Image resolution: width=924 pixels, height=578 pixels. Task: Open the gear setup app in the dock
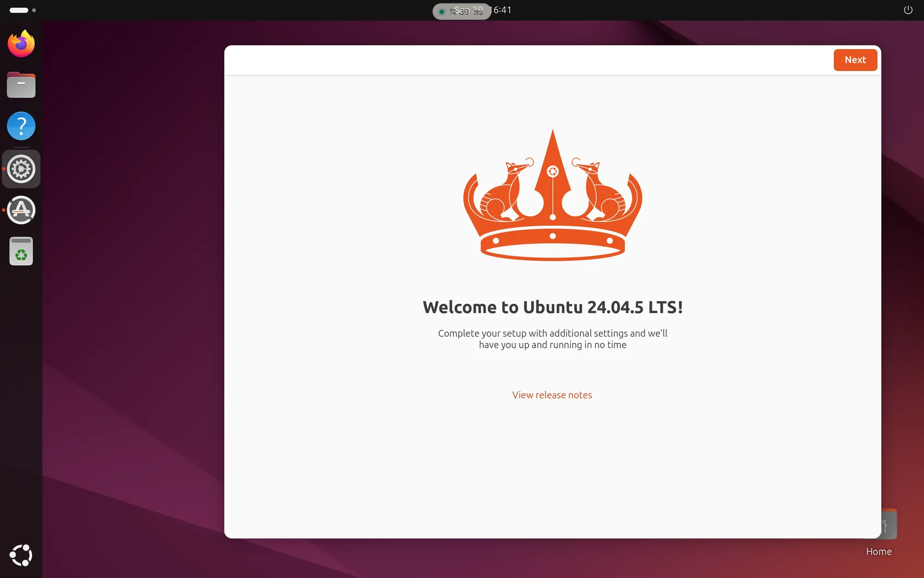pyautogui.click(x=21, y=169)
